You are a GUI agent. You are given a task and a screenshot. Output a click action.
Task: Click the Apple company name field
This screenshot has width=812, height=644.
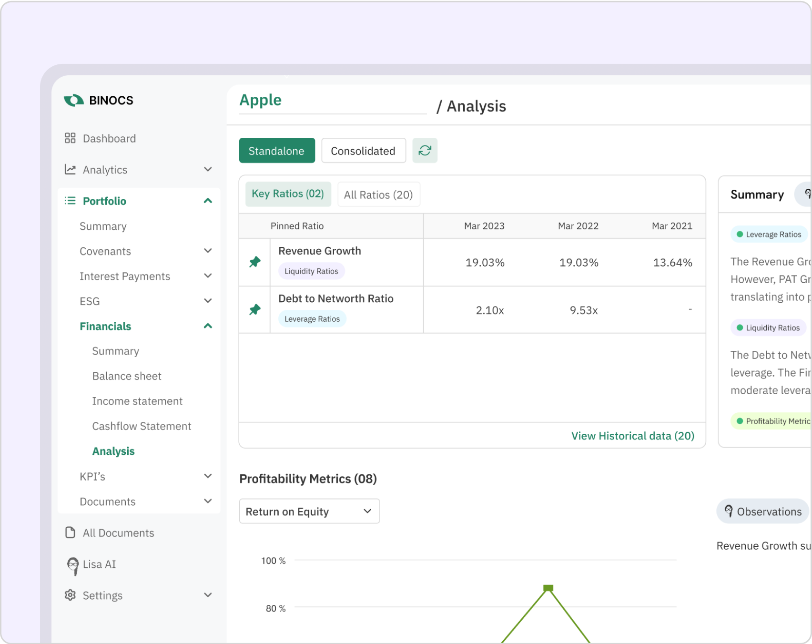332,101
